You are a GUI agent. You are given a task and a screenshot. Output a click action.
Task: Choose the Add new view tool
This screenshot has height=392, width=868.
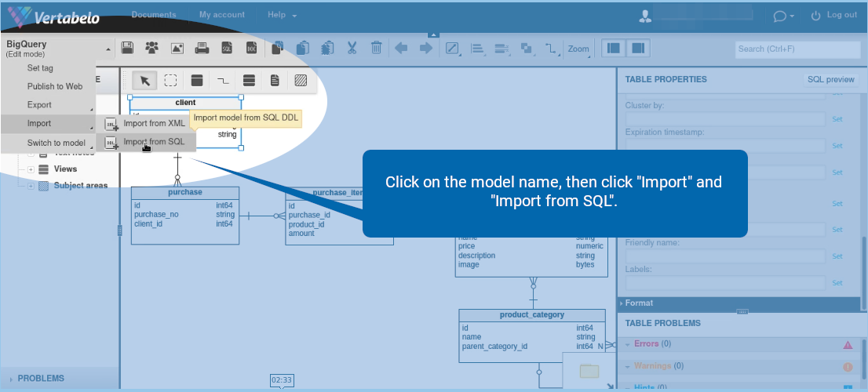click(x=249, y=81)
